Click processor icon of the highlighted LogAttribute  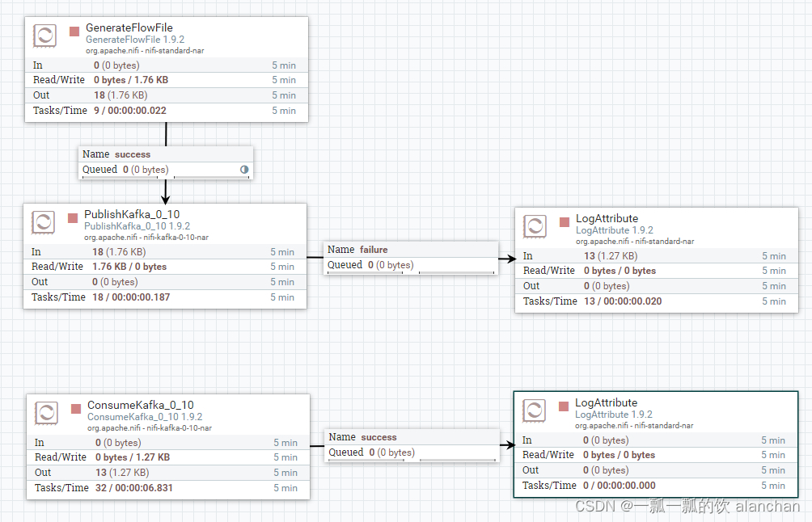[535, 410]
